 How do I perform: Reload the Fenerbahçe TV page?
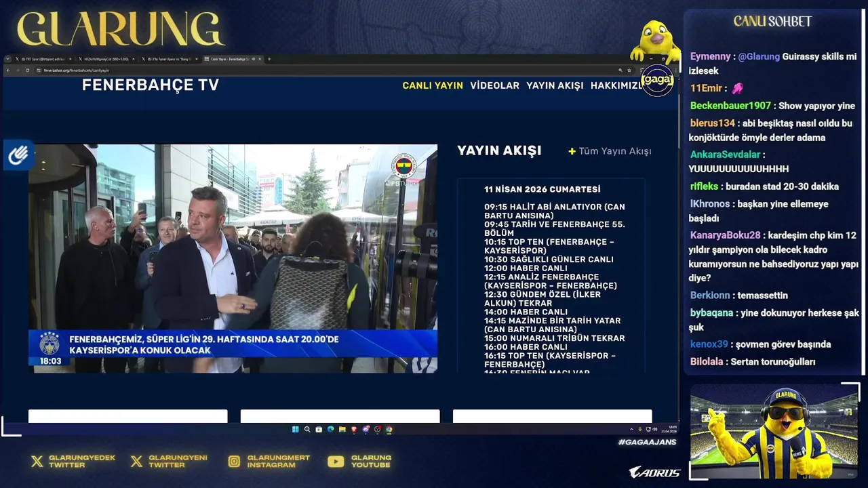click(x=27, y=70)
